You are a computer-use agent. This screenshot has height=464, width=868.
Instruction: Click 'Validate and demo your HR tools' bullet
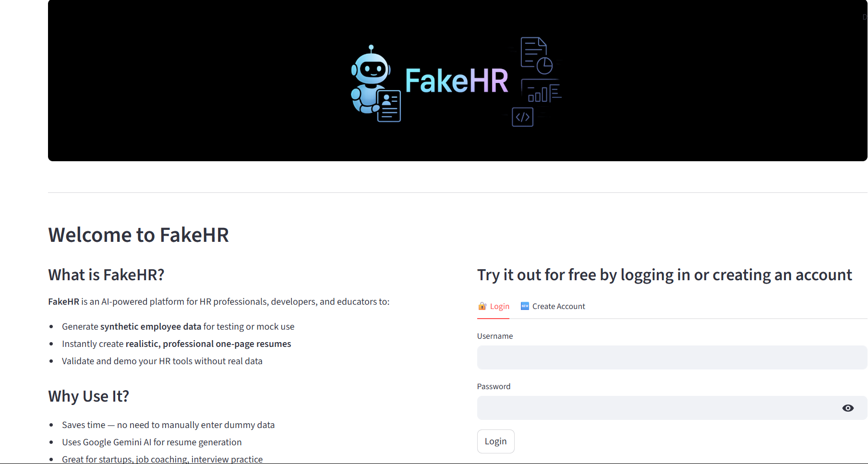point(162,361)
